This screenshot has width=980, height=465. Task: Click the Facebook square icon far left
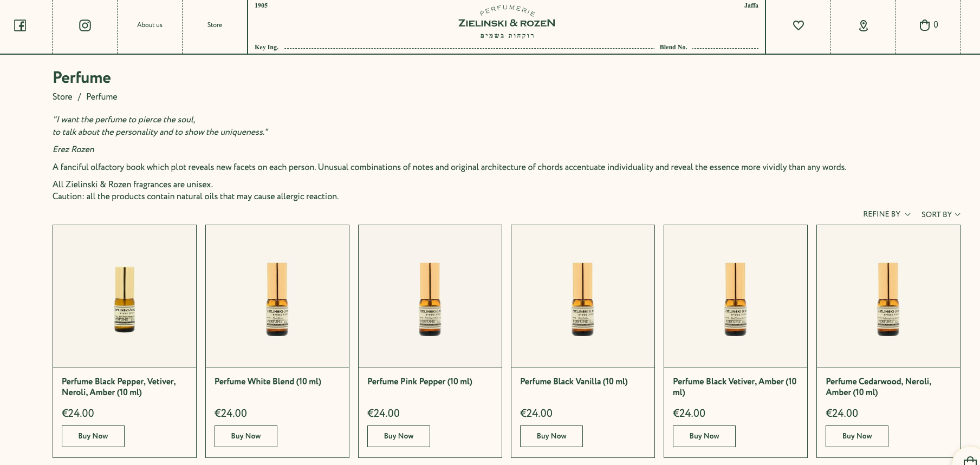pyautogui.click(x=20, y=25)
